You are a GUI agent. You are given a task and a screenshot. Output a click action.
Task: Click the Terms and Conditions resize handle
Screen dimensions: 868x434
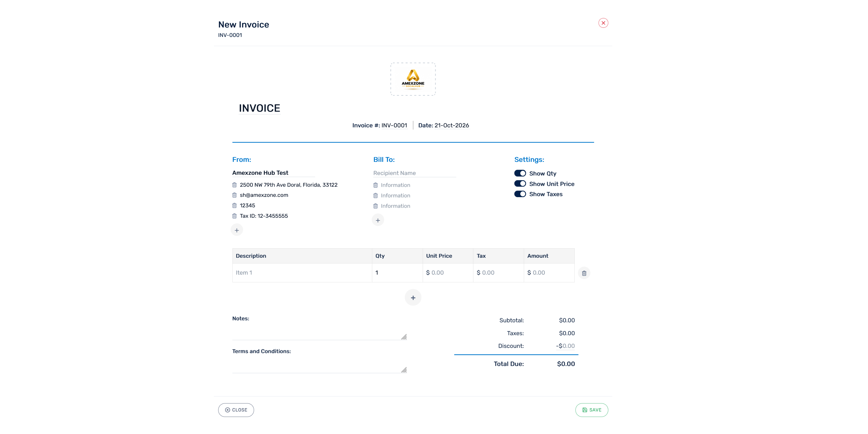pos(404,370)
